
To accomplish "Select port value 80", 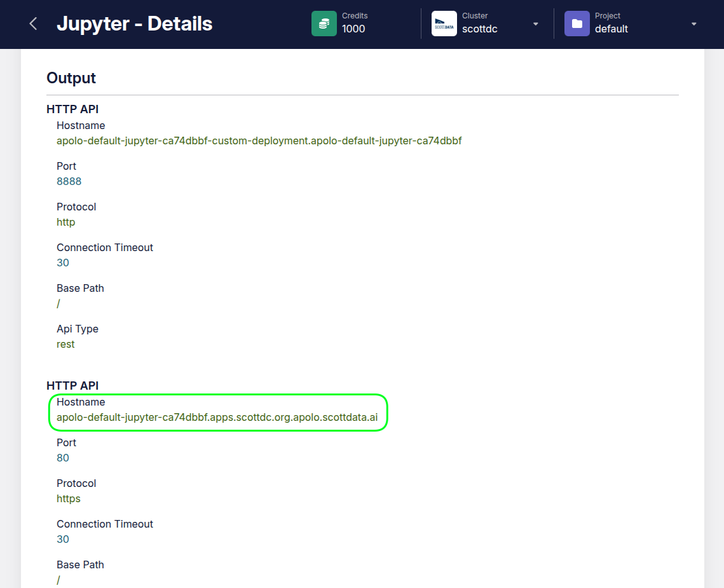I will [63, 458].
